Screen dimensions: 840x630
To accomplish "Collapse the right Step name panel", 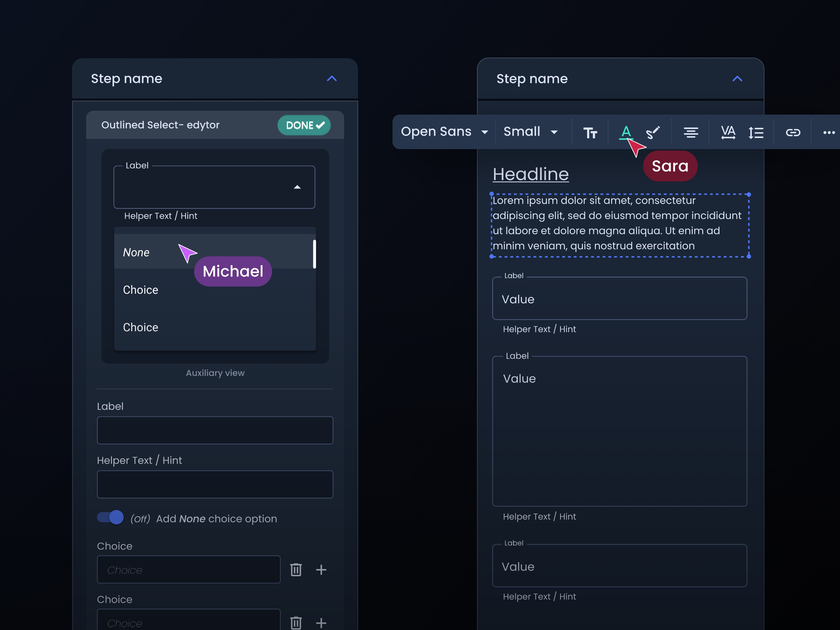I will coord(737,79).
